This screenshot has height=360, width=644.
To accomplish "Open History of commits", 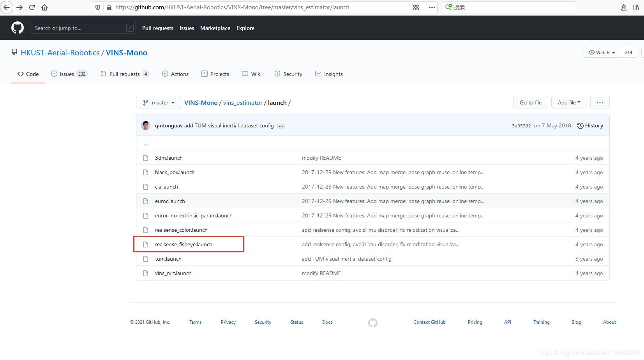I will pos(590,125).
